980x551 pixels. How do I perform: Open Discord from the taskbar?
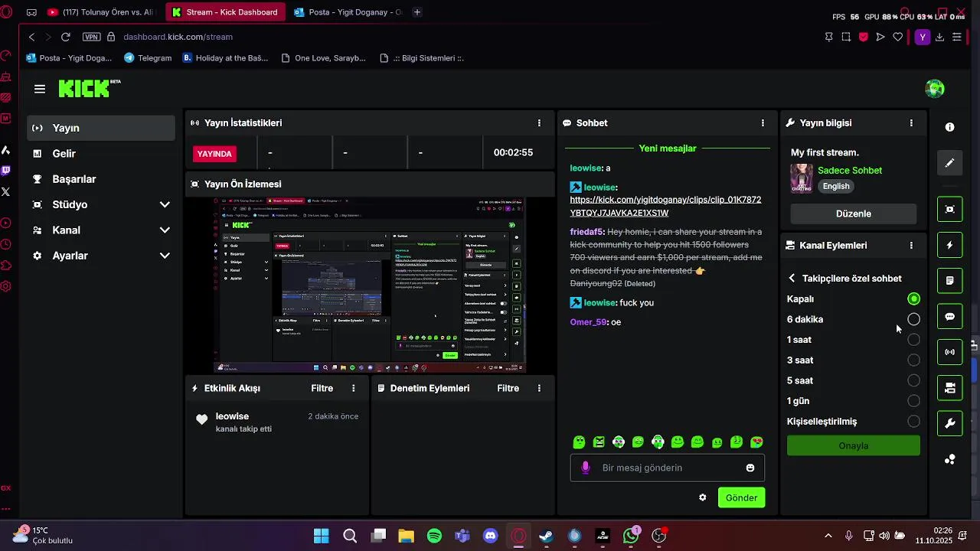click(491, 536)
